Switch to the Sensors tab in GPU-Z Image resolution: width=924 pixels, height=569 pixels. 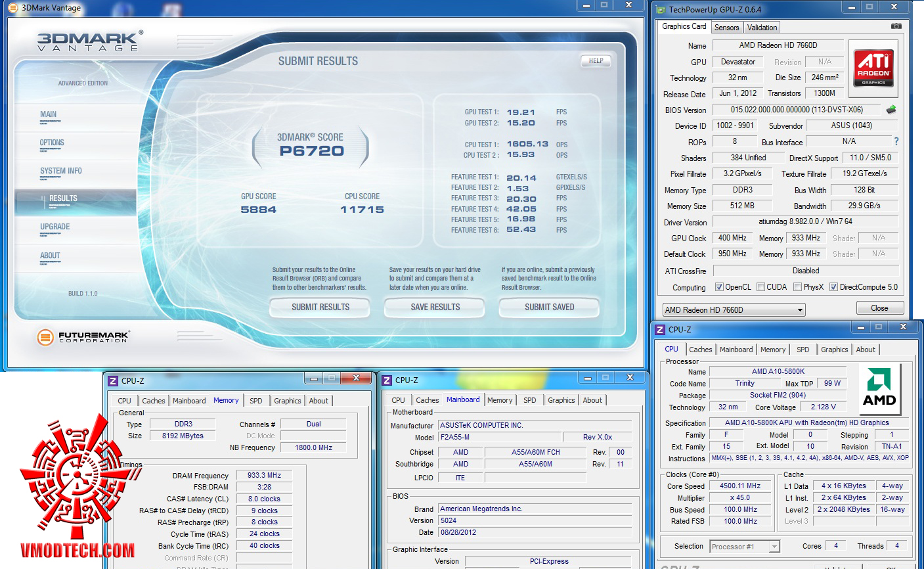coord(726,28)
